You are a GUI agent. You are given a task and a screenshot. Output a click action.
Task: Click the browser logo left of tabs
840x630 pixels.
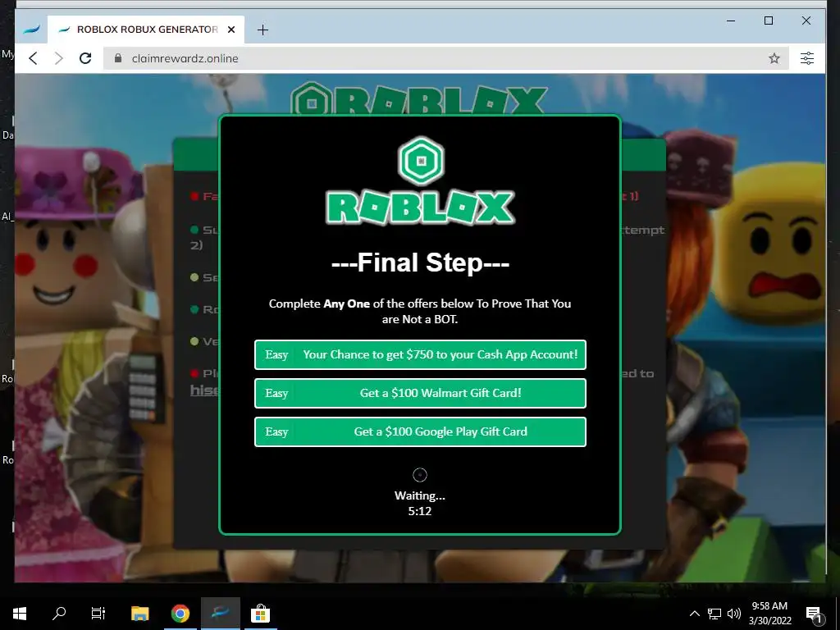tap(32, 30)
